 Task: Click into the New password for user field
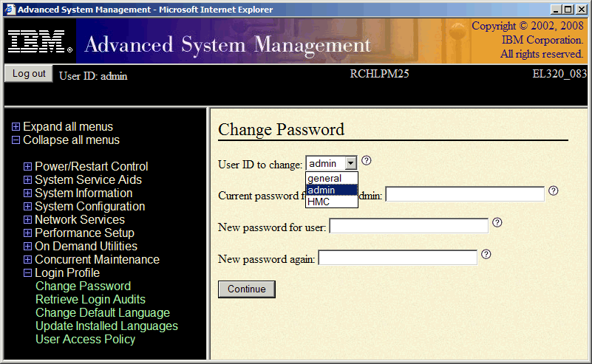click(x=409, y=226)
